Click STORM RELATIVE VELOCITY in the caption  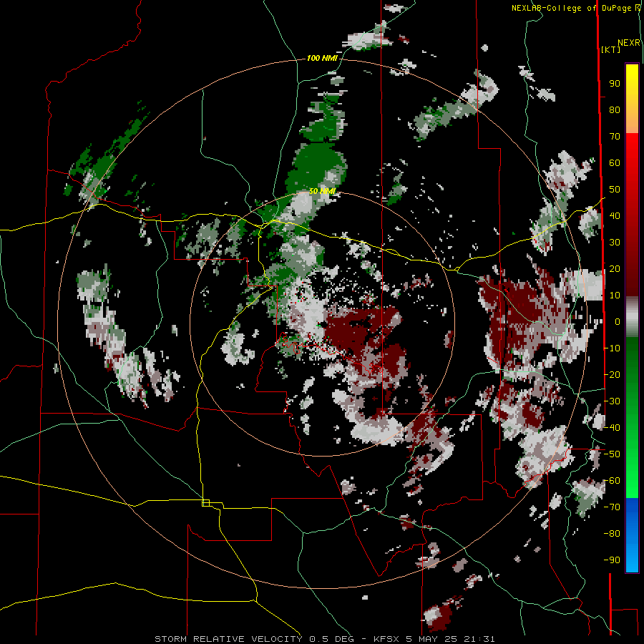(228, 639)
